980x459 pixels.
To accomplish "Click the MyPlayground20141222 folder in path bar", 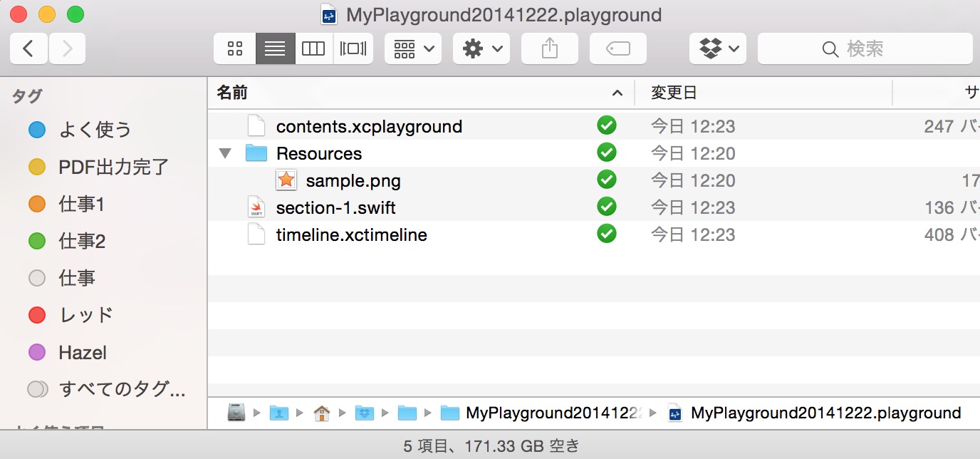I will click(x=542, y=413).
